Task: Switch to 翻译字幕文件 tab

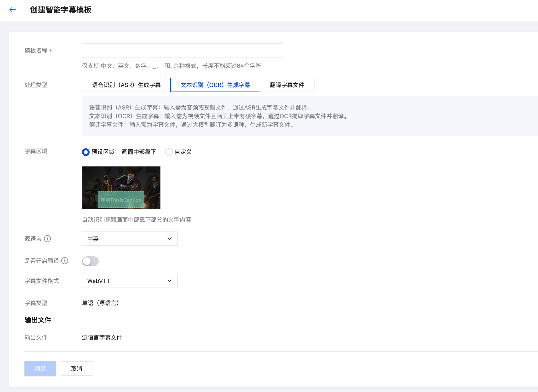Action: click(x=287, y=85)
